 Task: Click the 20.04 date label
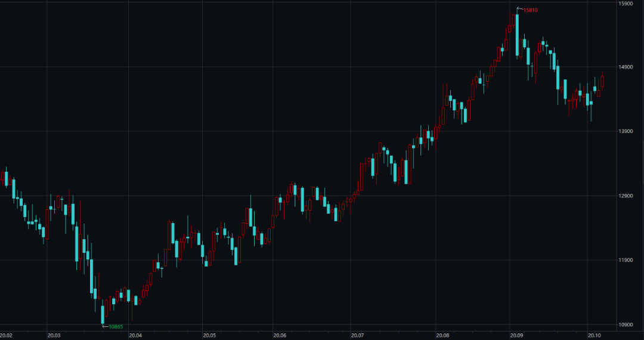click(135, 335)
